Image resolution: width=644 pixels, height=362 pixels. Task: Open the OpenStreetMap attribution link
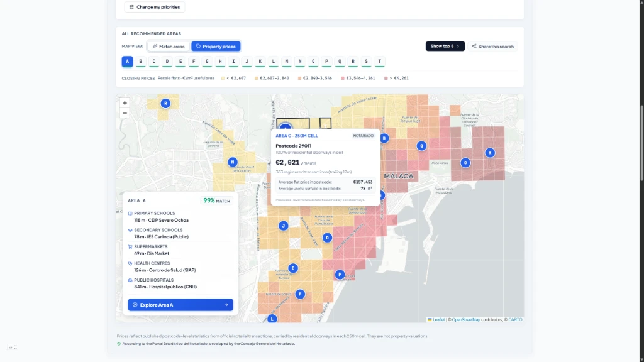pyautogui.click(x=466, y=320)
